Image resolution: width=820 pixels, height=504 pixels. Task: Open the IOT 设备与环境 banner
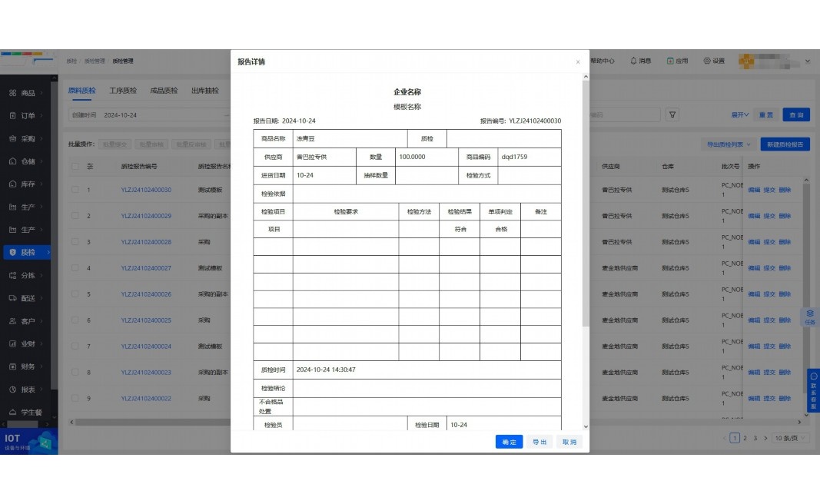pyautogui.click(x=28, y=442)
